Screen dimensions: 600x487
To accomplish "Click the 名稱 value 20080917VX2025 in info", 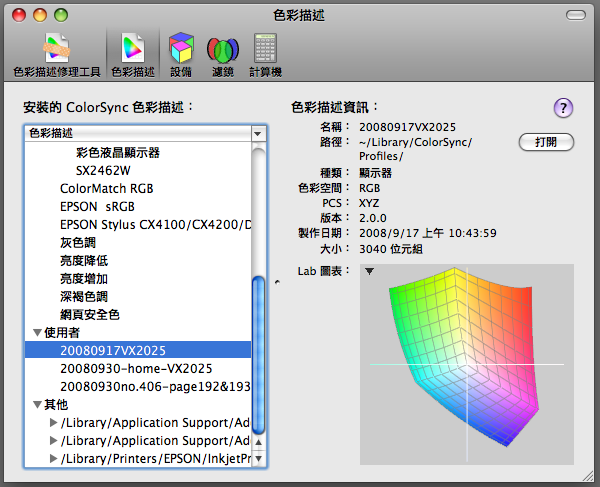I will tap(408, 127).
